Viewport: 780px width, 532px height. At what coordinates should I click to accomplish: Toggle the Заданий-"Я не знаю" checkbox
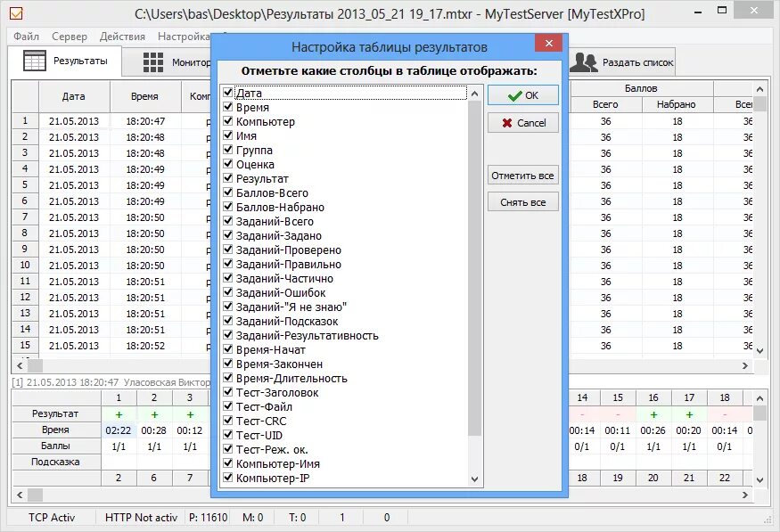[x=228, y=307]
